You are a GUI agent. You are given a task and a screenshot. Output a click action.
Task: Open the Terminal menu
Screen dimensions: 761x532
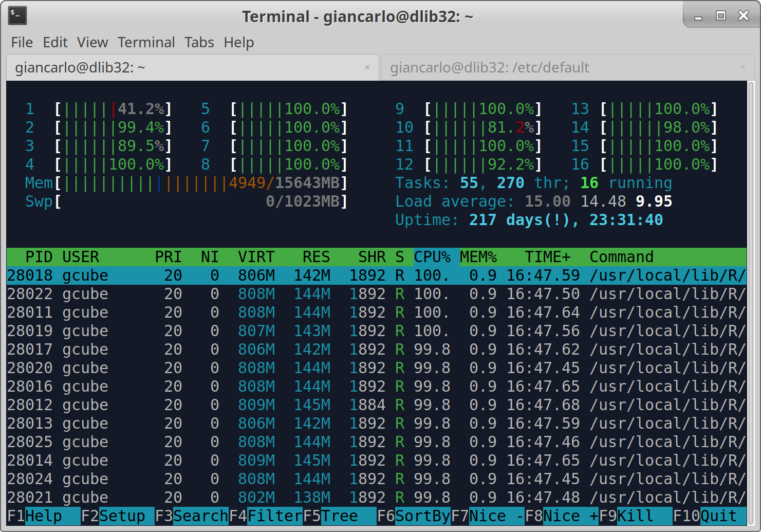pos(146,42)
